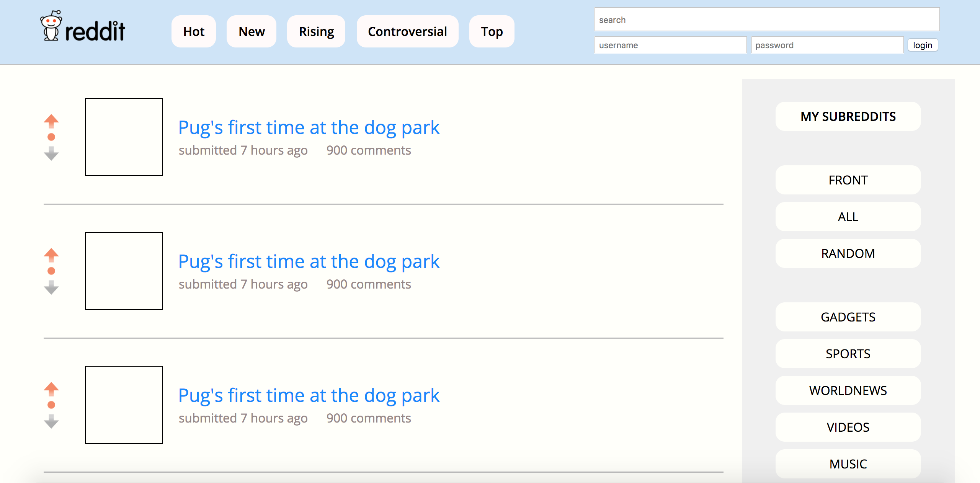Downvote the third Pug's dog park post
The height and width of the screenshot is (483, 980).
[51, 421]
